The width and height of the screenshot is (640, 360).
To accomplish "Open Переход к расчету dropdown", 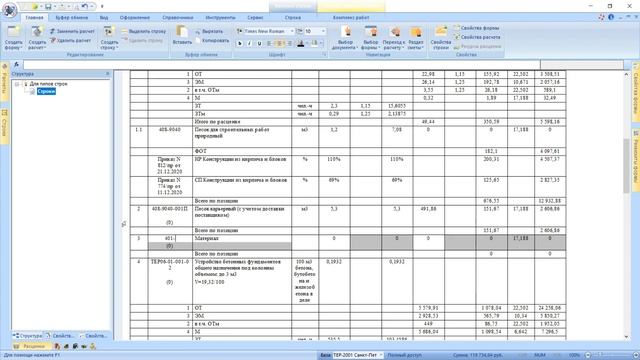I will 394,38.
